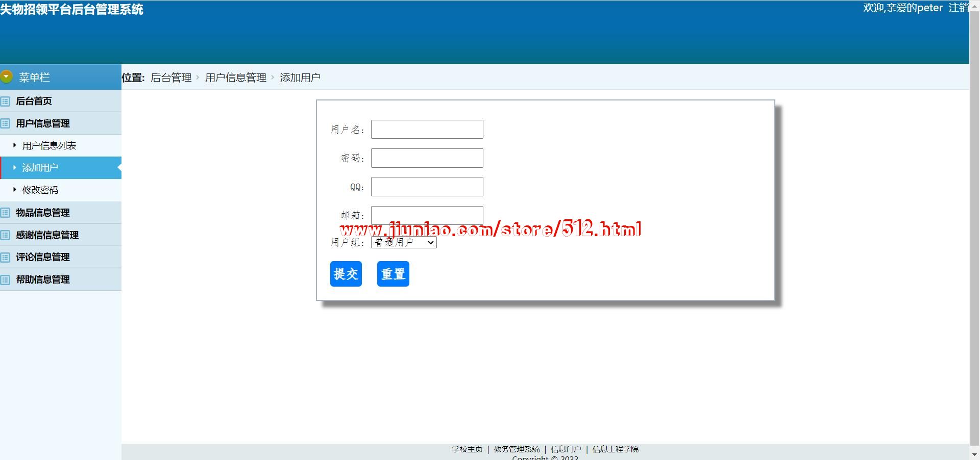
Task: Submit the form with 提交 button
Action: tap(346, 274)
